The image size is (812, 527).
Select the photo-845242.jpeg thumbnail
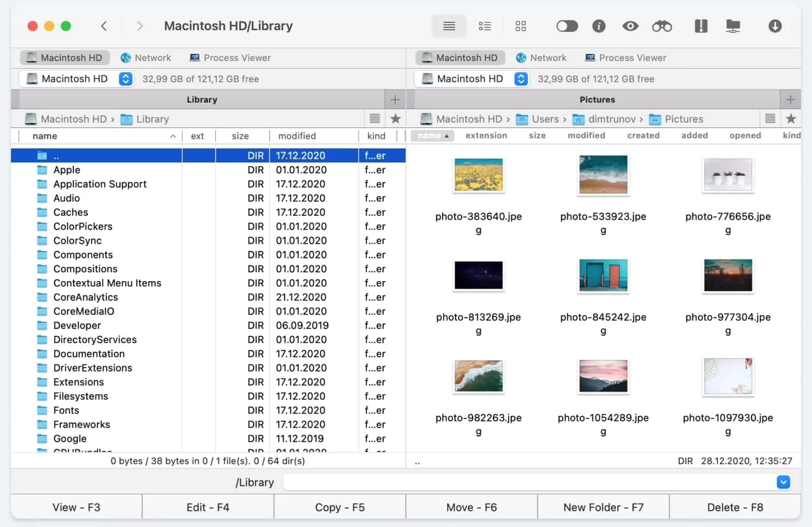point(603,276)
